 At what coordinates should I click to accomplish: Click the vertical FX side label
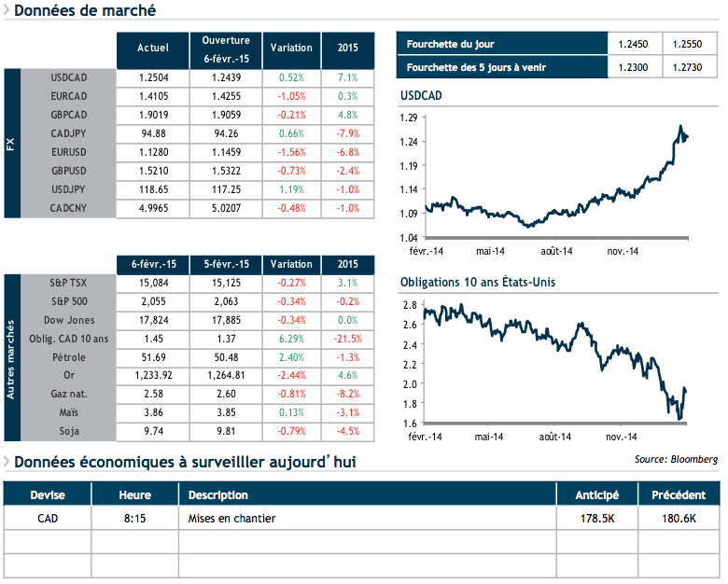click(x=12, y=144)
